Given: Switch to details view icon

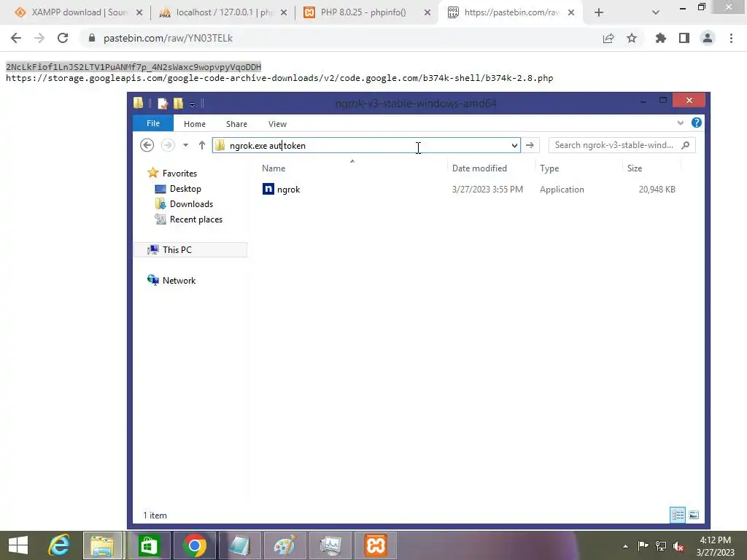Looking at the screenshot, I should point(678,515).
